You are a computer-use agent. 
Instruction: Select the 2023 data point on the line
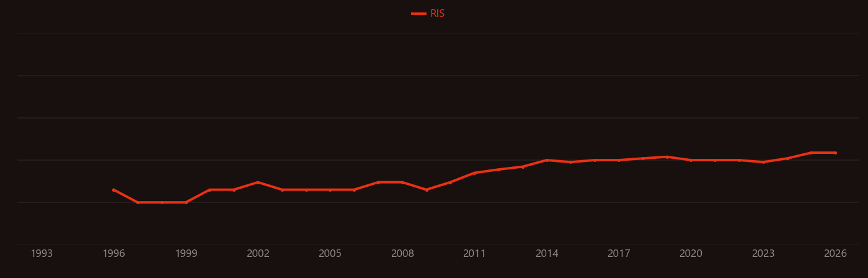coord(763,162)
